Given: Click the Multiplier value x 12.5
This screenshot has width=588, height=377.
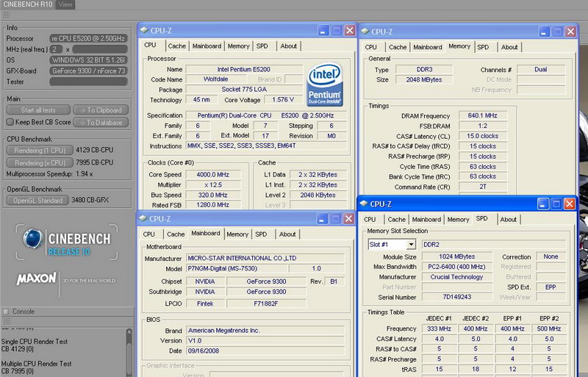Looking at the screenshot, I should (x=212, y=184).
